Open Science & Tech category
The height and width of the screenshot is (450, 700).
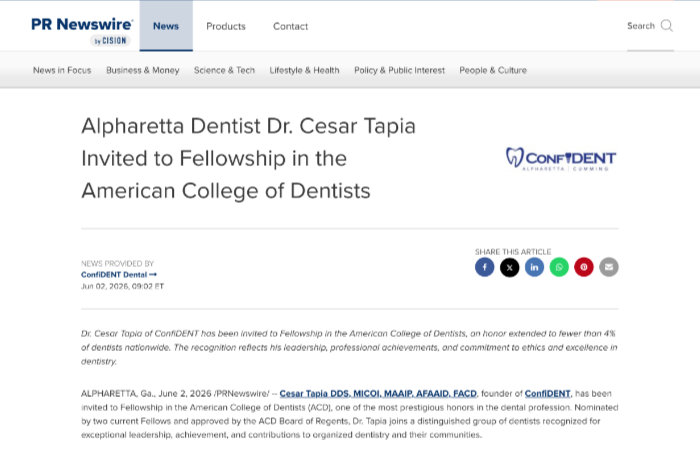tap(224, 70)
